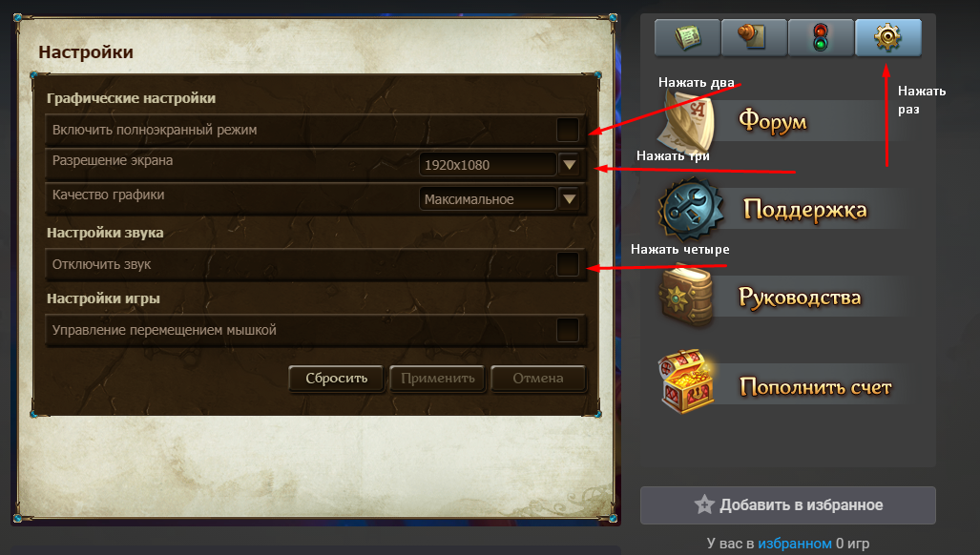This screenshot has width=980, height=555.
Task: Open the green scroll news tab icon
Action: (x=687, y=38)
